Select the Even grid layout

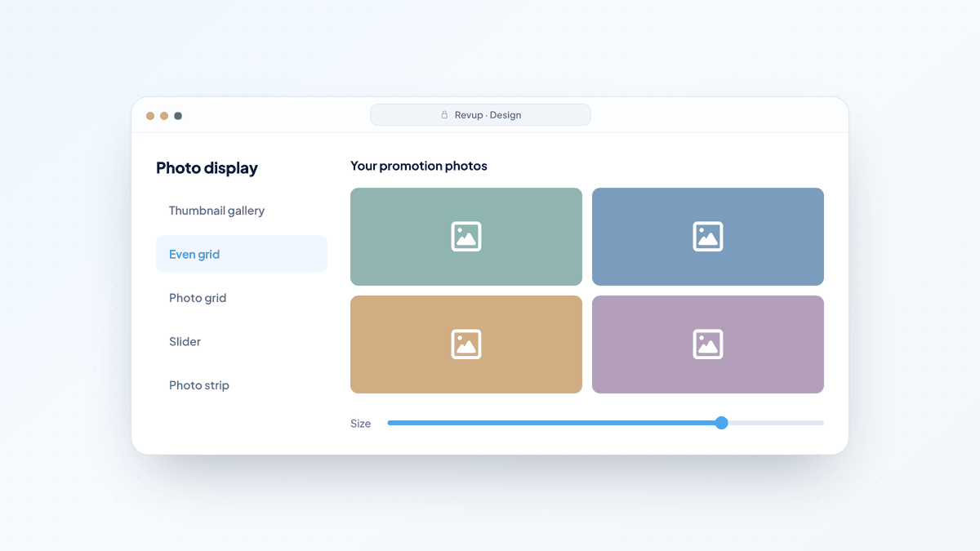(x=241, y=254)
